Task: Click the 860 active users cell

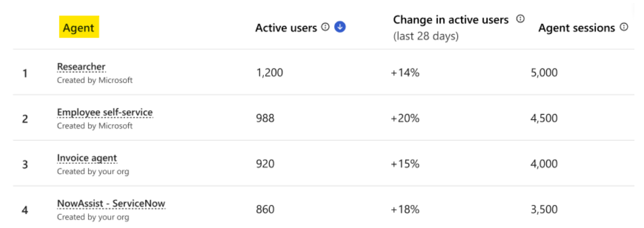Action: coord(265,209)
